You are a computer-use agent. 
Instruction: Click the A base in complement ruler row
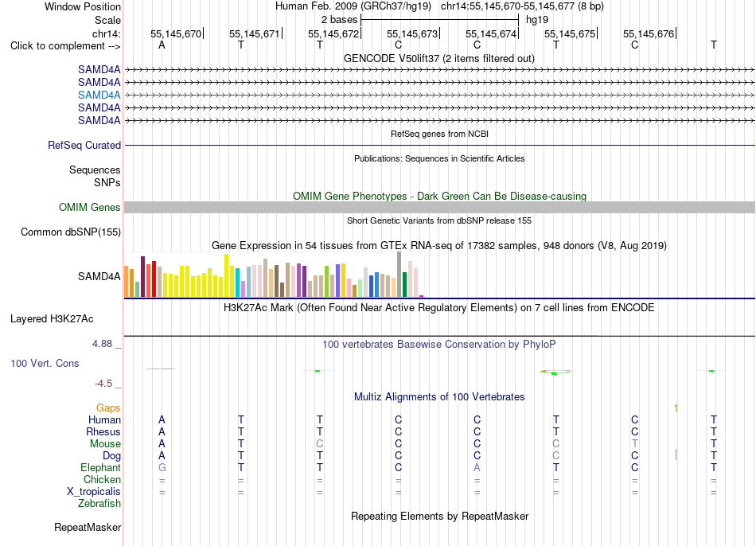[x=162, y=45]
